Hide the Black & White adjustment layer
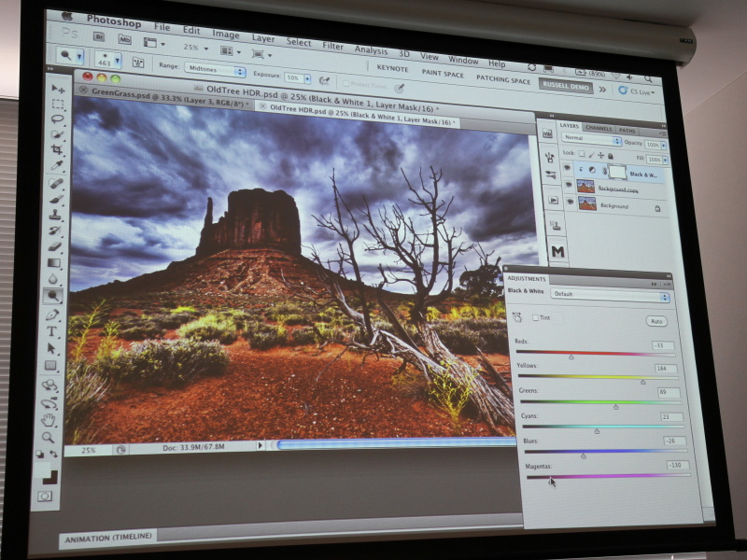Image resolution: width=747 pixels, height=560 pixels. 567,168
